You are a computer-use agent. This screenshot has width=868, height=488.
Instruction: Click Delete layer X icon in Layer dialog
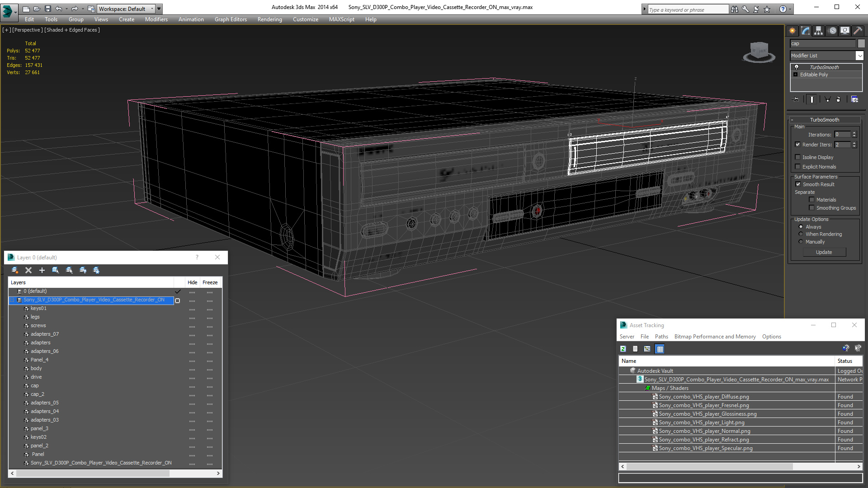pos(28,270)
